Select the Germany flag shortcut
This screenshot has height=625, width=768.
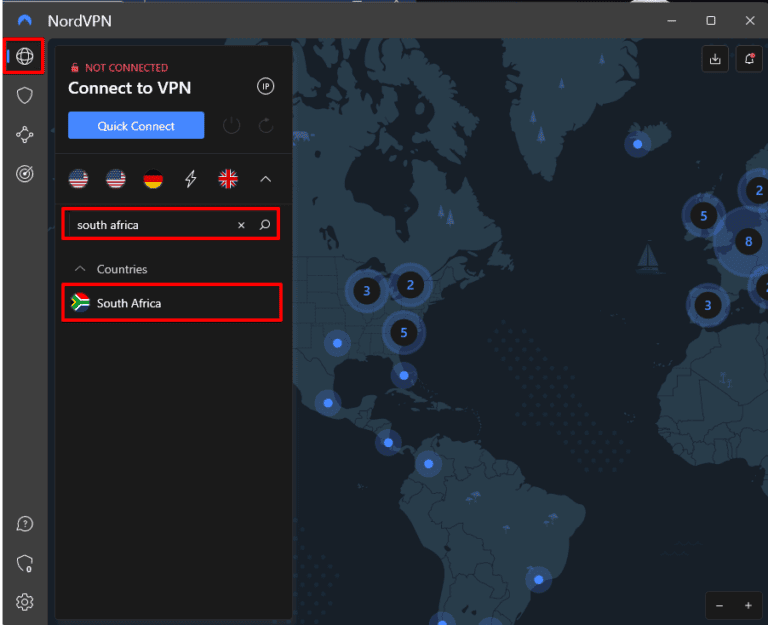(153, 179)
